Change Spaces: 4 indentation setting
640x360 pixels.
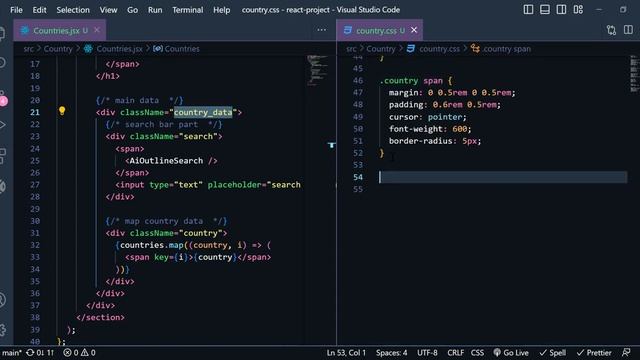point(391,353)
